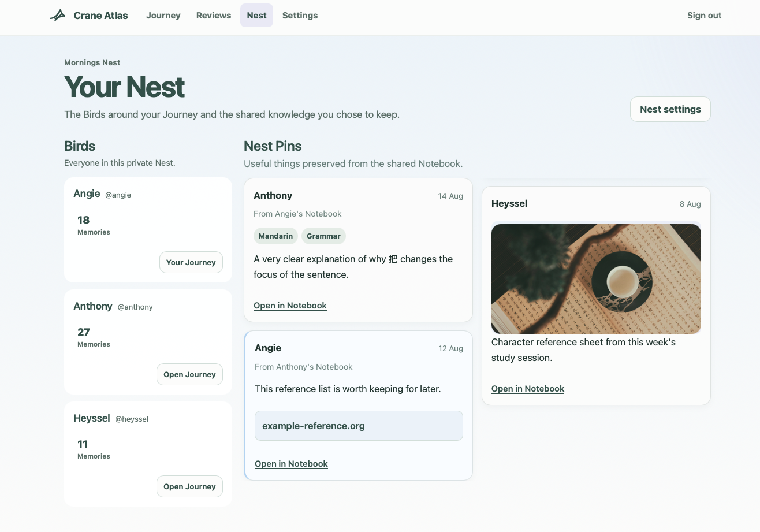Click the Character reference sheet caption
Viewport: 760px width, 532px height.
point(583,350)
